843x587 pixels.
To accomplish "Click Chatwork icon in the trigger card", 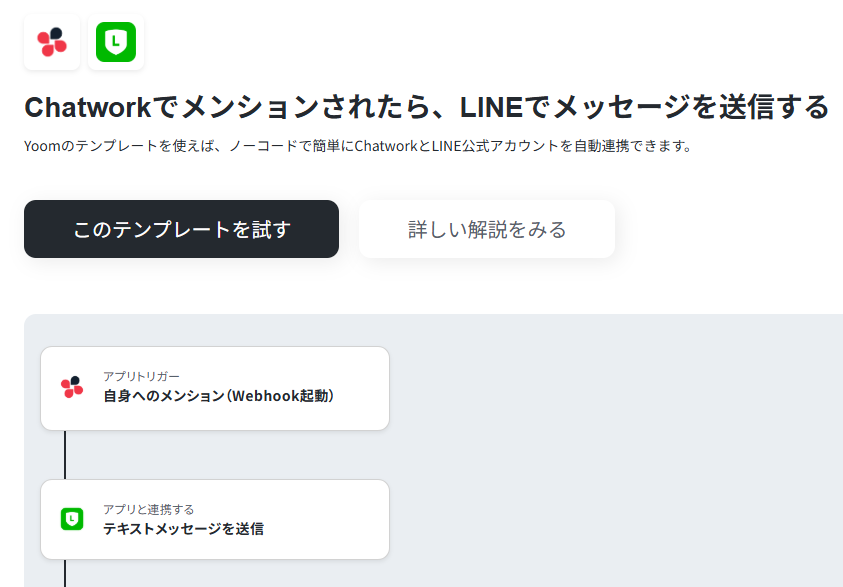I will (72, 387).
